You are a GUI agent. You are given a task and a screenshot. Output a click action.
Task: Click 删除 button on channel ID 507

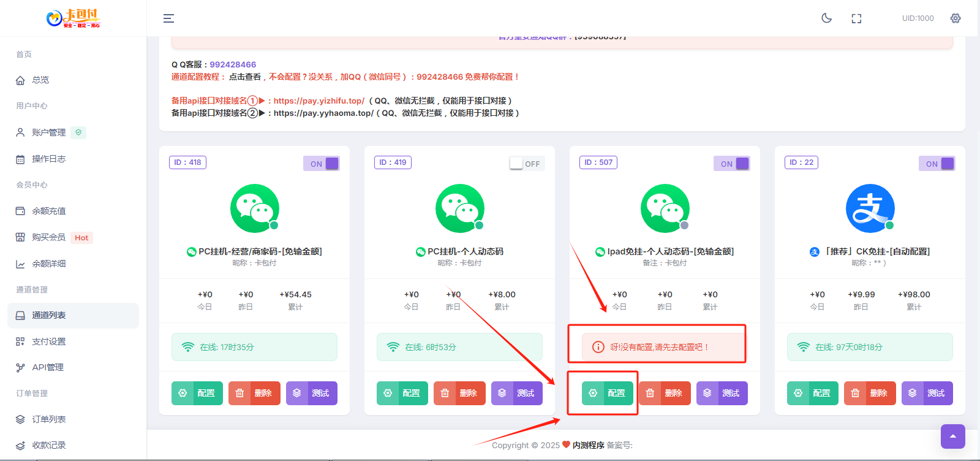pyautogui.click(x=665, y=393)
